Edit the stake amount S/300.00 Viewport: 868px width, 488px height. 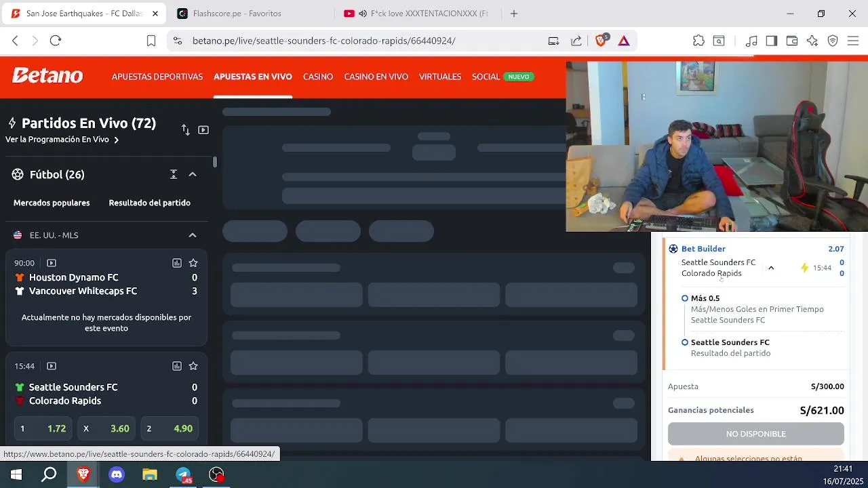[827, 386]
